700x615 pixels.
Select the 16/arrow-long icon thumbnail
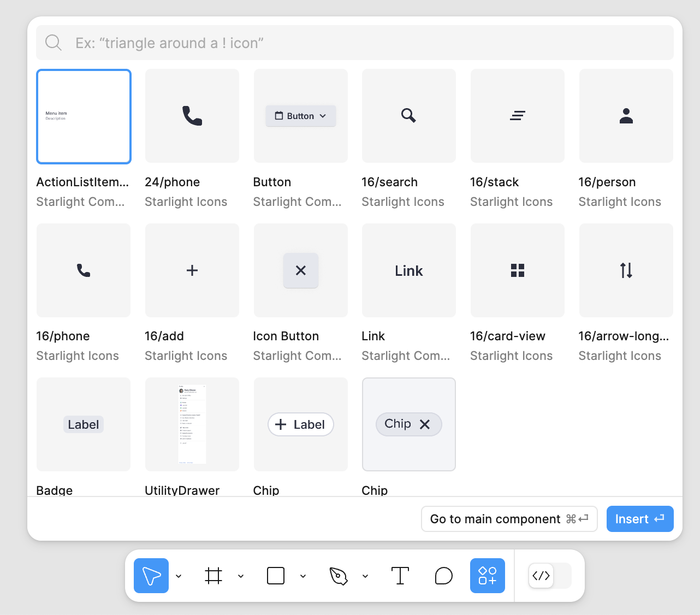[626, 270]
